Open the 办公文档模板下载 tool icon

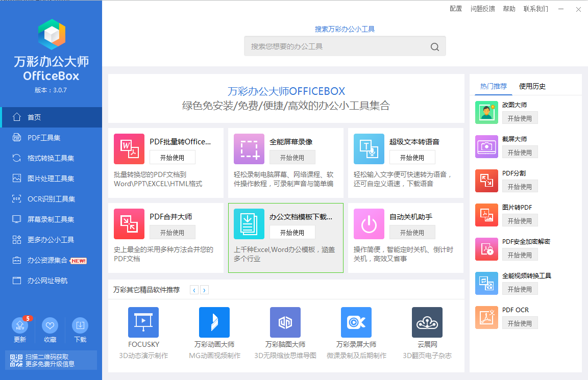(249, 224)
